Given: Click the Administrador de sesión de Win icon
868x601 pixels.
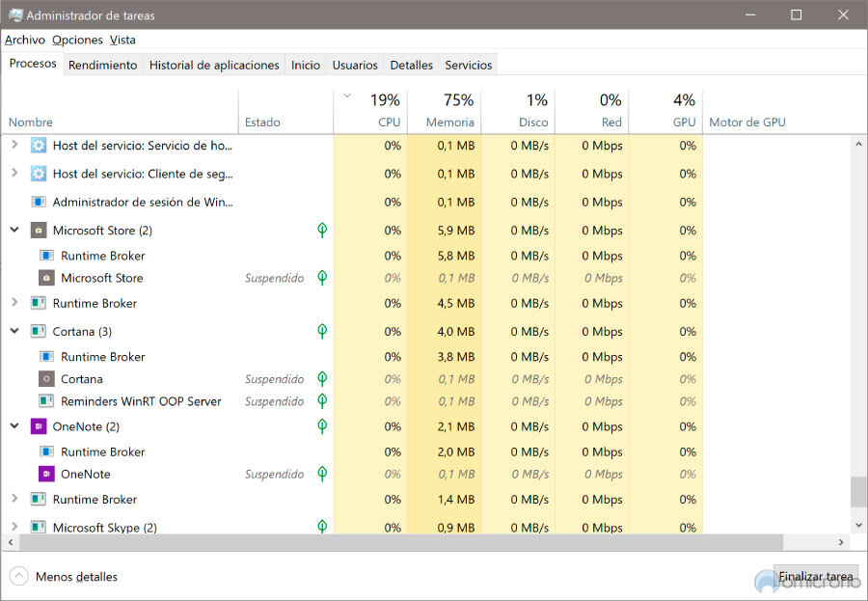Looking at the screenshot, I should pos(39,203).
